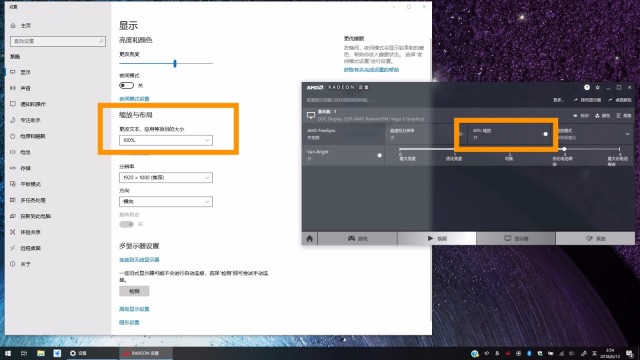Click the star favorites icon in Radeon title bar
The width and height of the screenshot is (640, 360).
click(598, 87)
